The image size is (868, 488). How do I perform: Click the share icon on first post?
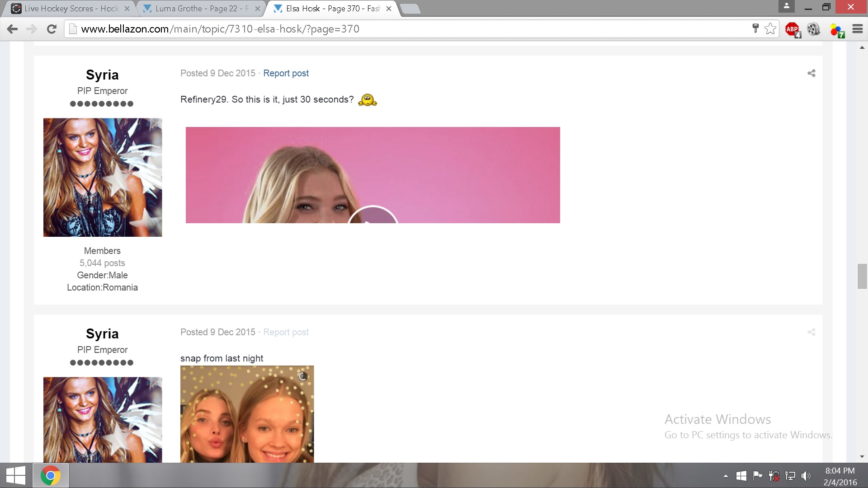pos(811,73)
